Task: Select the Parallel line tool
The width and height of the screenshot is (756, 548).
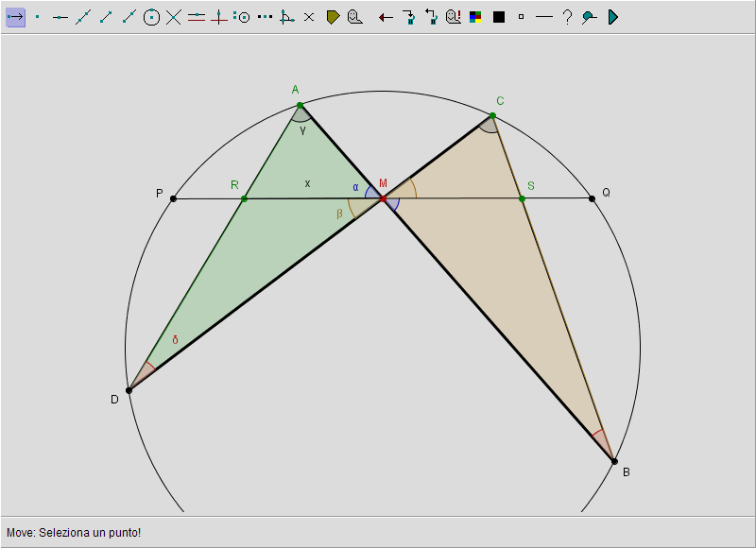Action: coord(197,17)
